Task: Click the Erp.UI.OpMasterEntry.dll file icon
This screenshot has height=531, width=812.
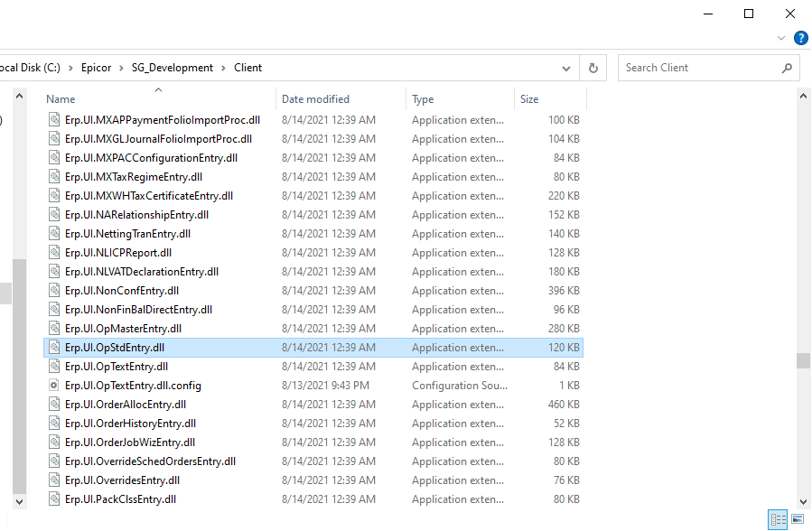Action: [54, 329]
